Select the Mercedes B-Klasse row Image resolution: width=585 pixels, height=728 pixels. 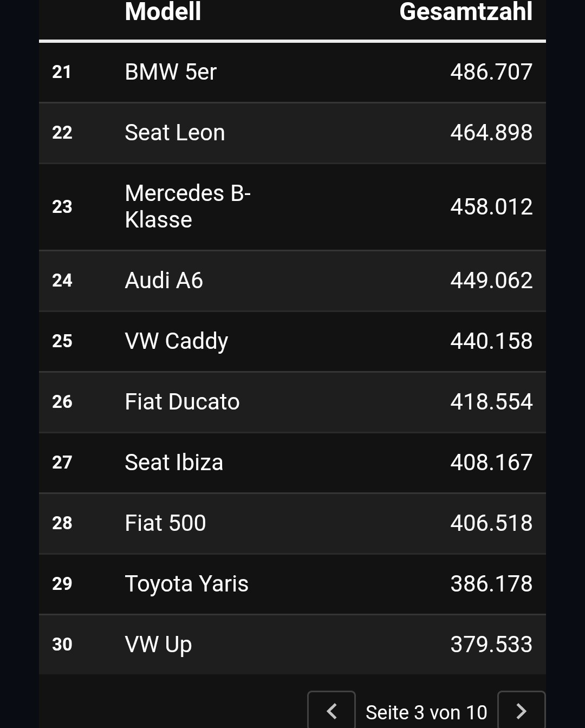click(292, 207)
